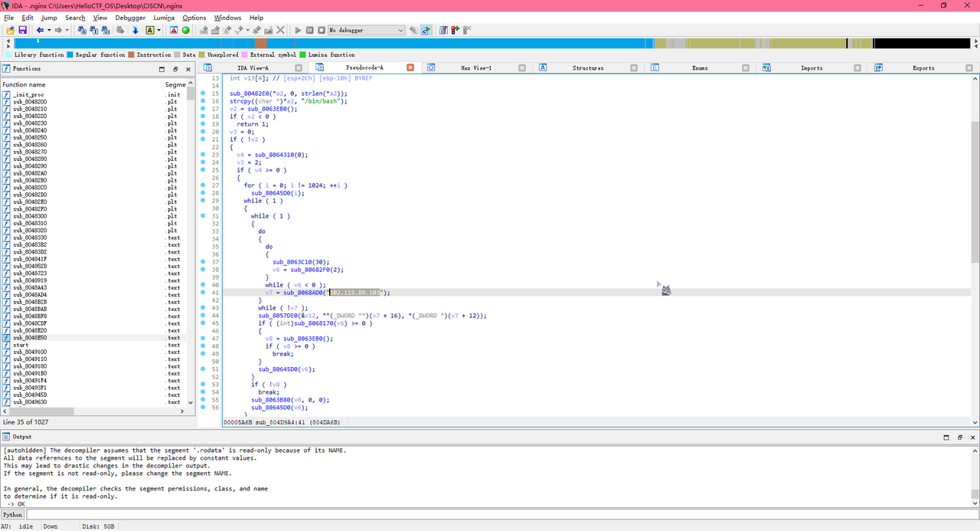The width and height of the screenshot is (980, 531).
Task: Click the open file folder icon
Action: click(9, 30)
